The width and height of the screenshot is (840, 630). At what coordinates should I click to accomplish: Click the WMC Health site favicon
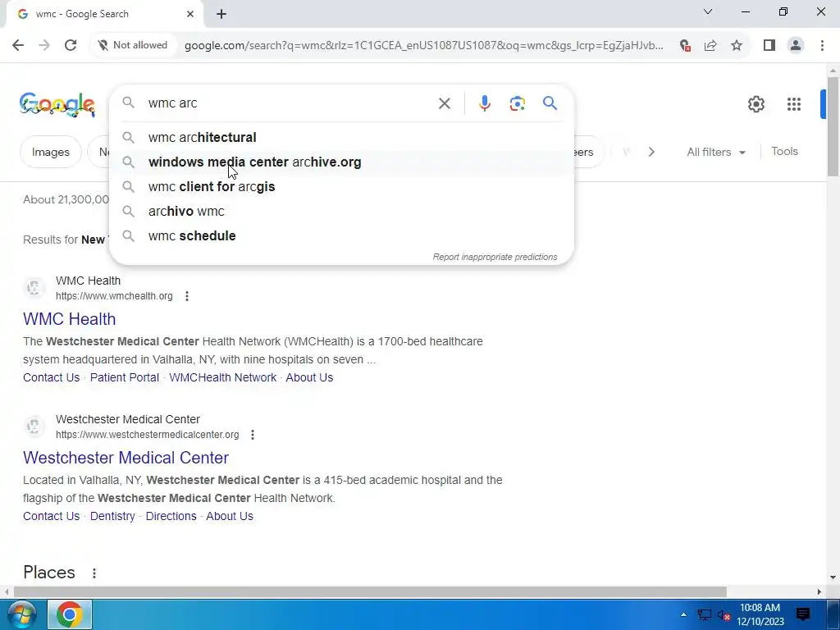click(x=34, y=288)
